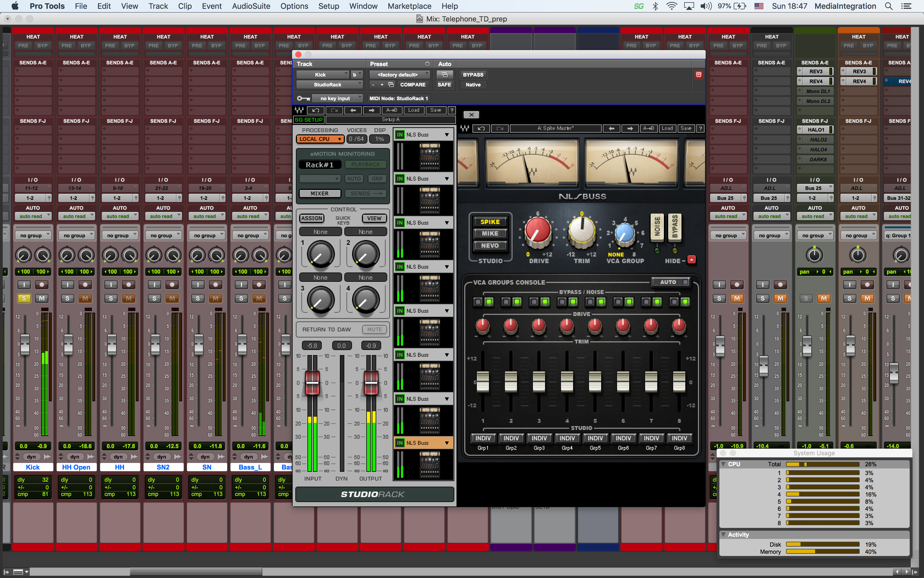Click NLS Buss previous preset left arrow

612,129
